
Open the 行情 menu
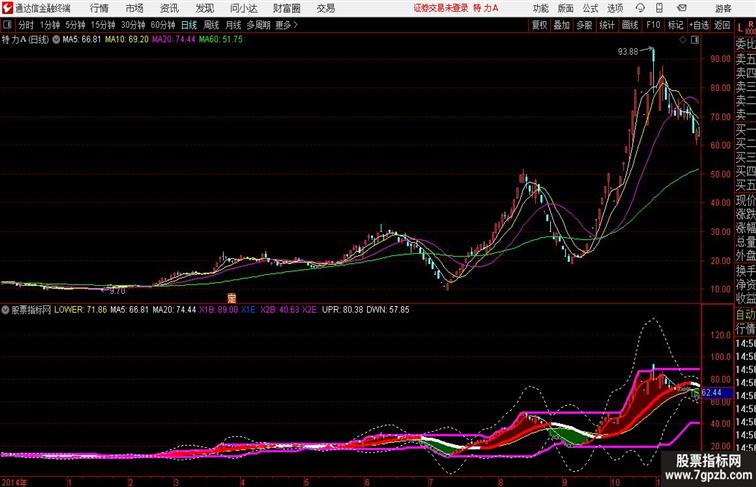[x=99, y=8]
